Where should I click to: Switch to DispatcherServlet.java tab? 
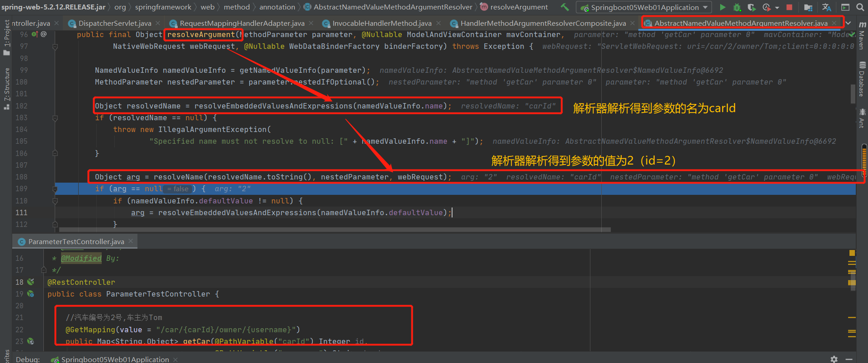point(114,23)
